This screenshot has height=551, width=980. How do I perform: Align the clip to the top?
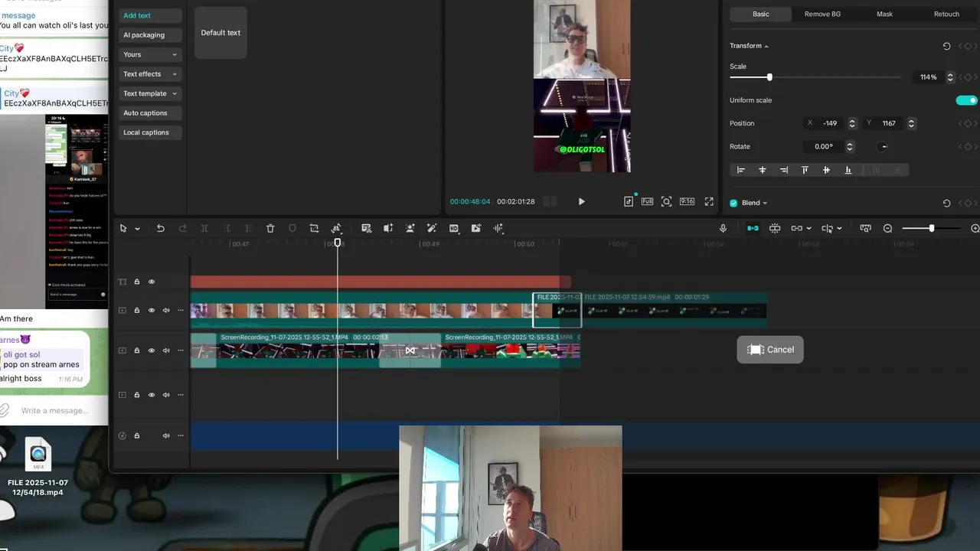[x=805, y=170]
